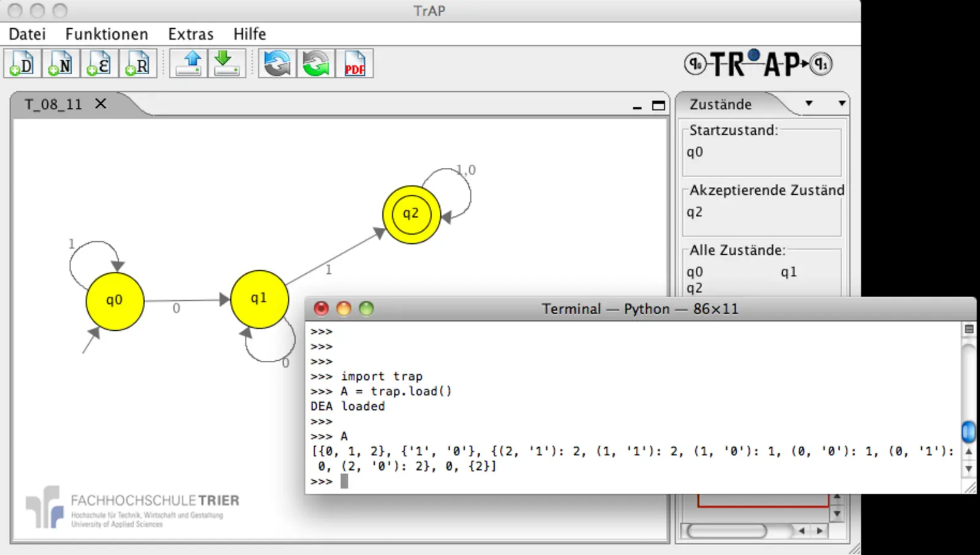Open the first Zustände panel dropdown arrow
This screenshot has height=555, width=980.
coord(809,104)
